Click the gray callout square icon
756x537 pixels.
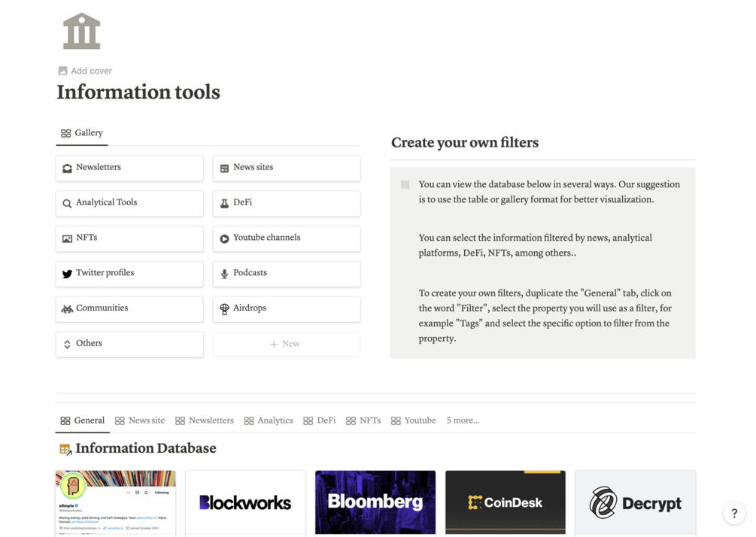pyautogui.click(x=405, y=184)
